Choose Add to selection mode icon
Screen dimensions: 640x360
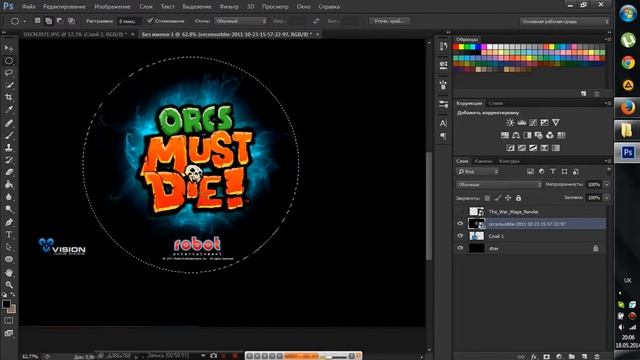click(x=49, y=21)
